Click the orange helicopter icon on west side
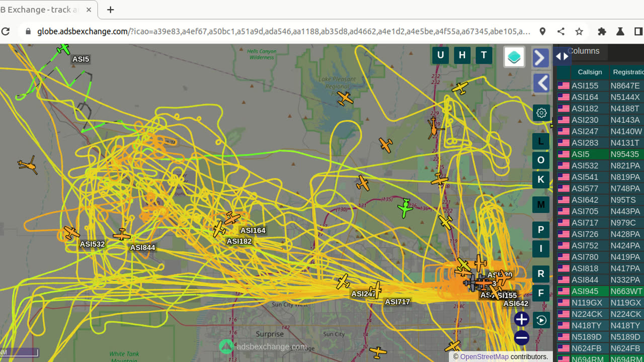 tap(27, 164)
